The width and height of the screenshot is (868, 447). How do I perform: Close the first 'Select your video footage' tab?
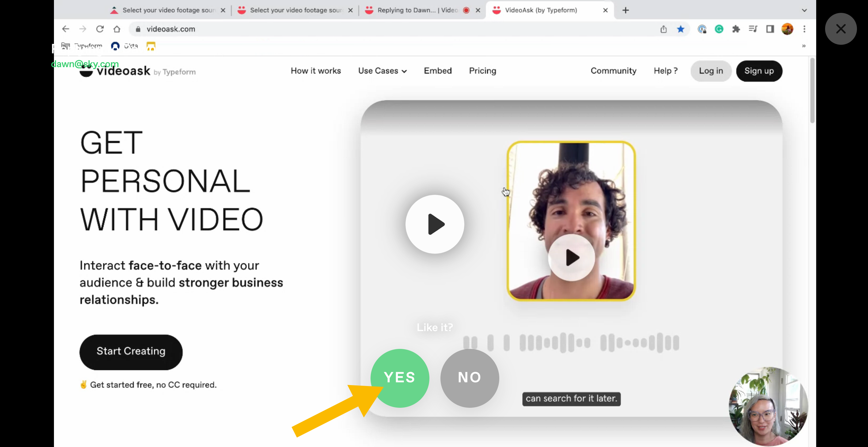coord(223,10)
